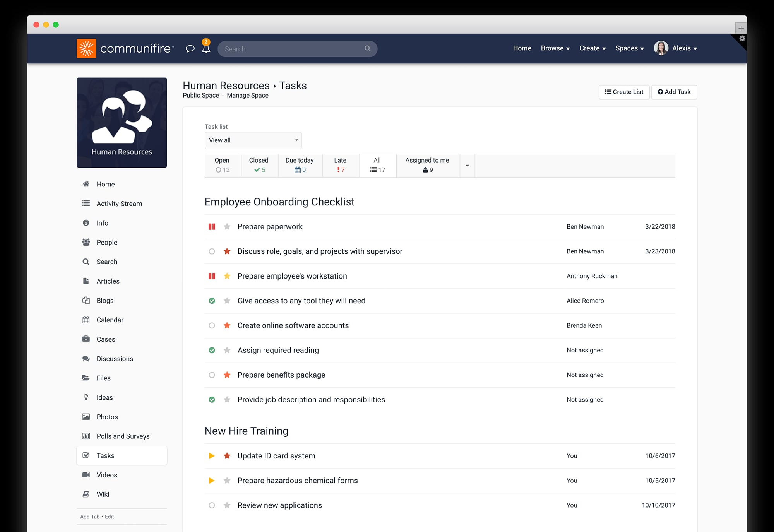Open the Alexis user menu

[x=685, y=48]
